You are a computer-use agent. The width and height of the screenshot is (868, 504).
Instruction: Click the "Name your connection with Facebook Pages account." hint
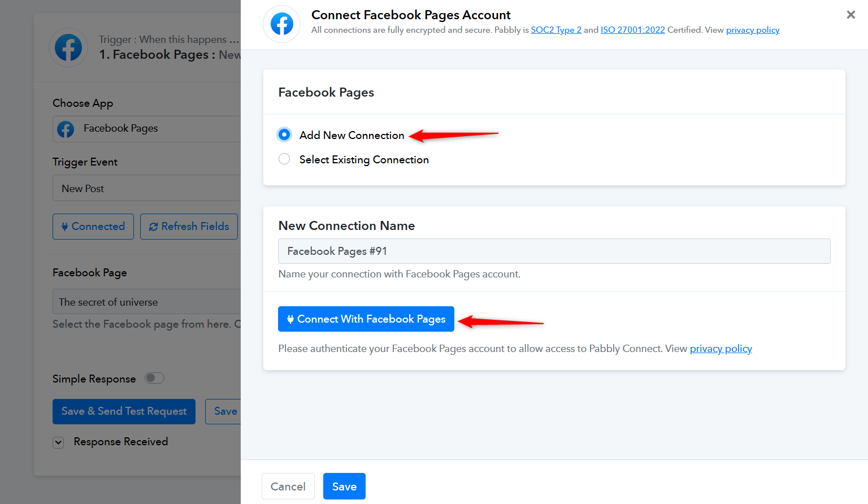[400, 274]
